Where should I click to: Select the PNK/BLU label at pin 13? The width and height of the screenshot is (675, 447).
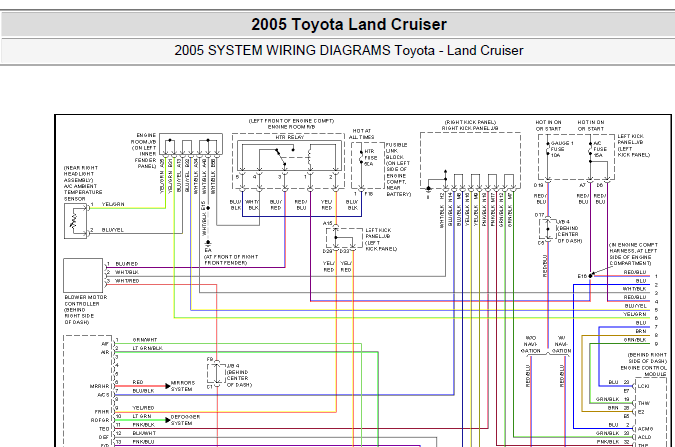[143, 442]
